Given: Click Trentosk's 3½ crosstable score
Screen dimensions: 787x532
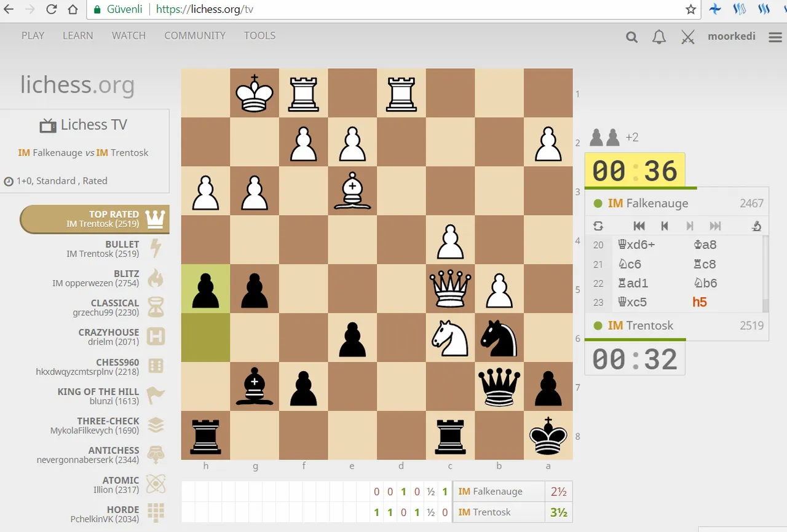Looking at the screenshot, I should (558, 512).
